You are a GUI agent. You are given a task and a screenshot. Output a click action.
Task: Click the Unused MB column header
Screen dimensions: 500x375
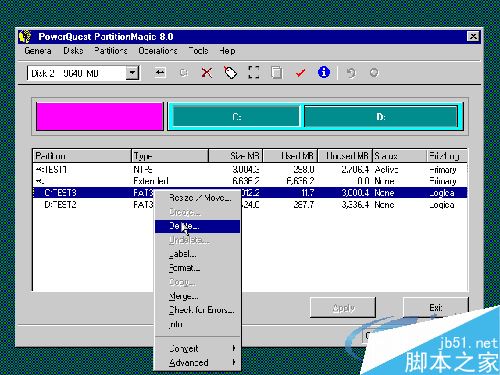(x=345, y=156)
